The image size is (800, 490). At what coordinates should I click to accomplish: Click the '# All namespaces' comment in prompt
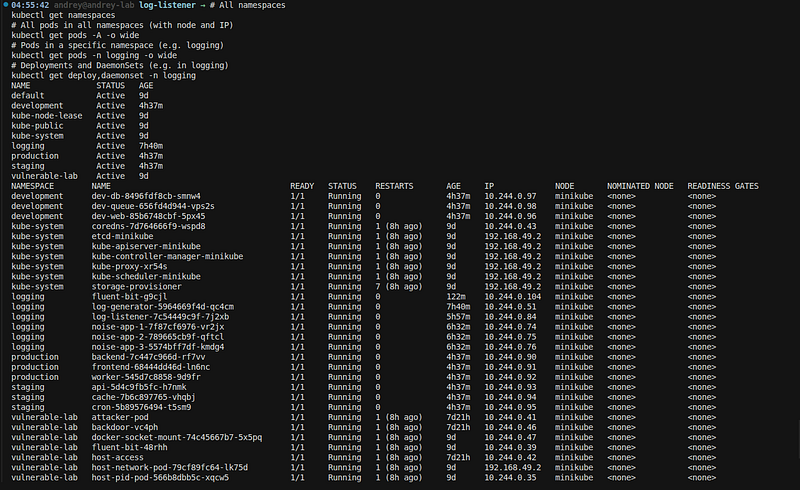[247, 5]
